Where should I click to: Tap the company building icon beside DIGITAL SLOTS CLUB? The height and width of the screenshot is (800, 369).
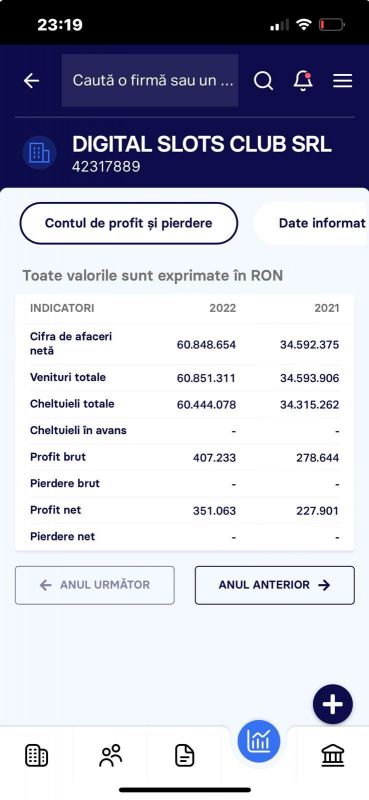(x=39, y=153)
